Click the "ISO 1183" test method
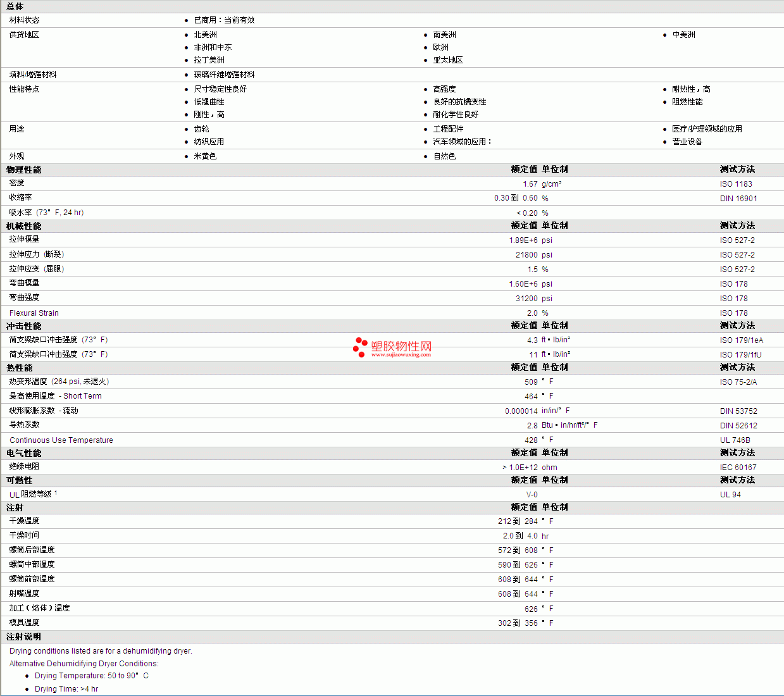The width and height of the screenshot is (784, 696). 736,184
